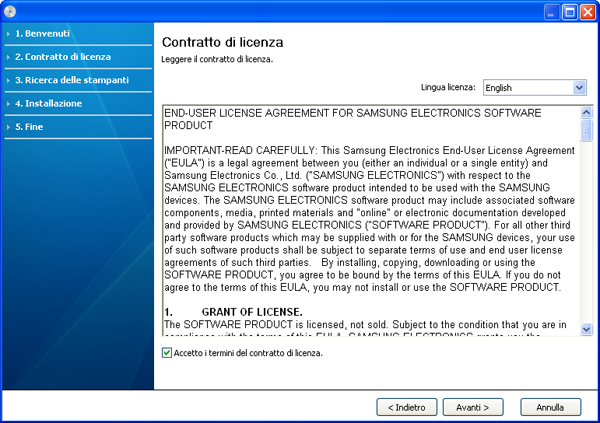Select step 1. Benvenuti in sidebar
This screenshot has width=600, height=423.
click(42, 34)
